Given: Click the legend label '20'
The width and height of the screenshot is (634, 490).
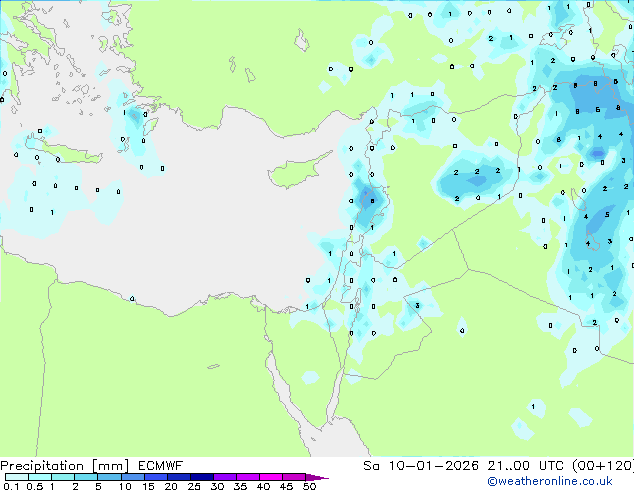Looking at the screenshot, I should pos(171,486).
